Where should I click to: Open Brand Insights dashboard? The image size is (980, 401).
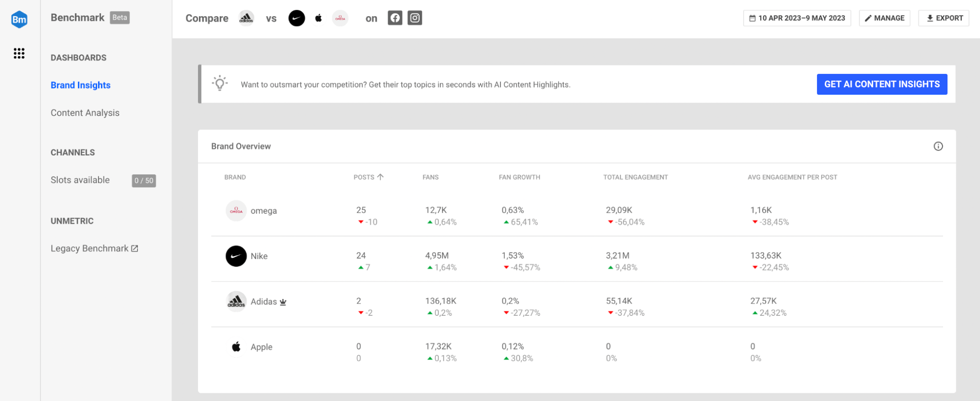81,85
